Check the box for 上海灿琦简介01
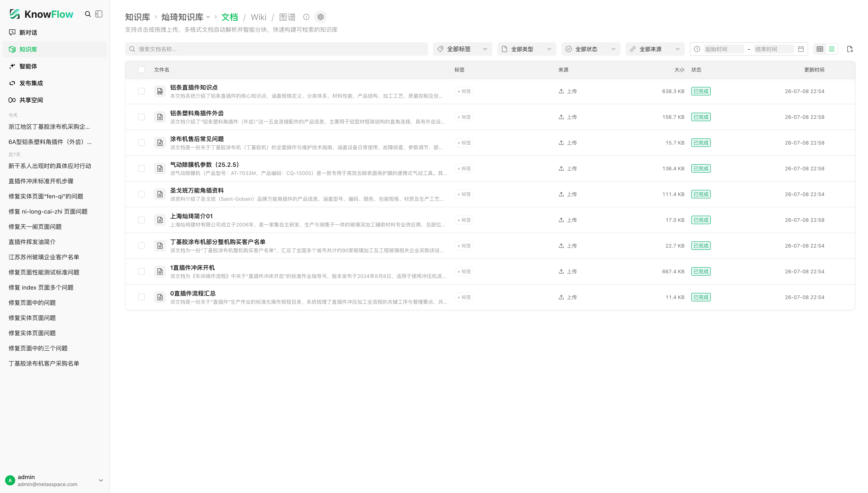 [141, 220]
